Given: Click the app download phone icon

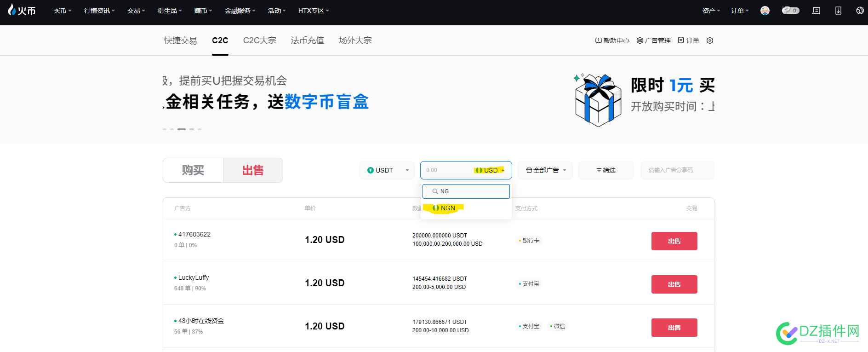Looking at the screenshot, I should 838,11.
